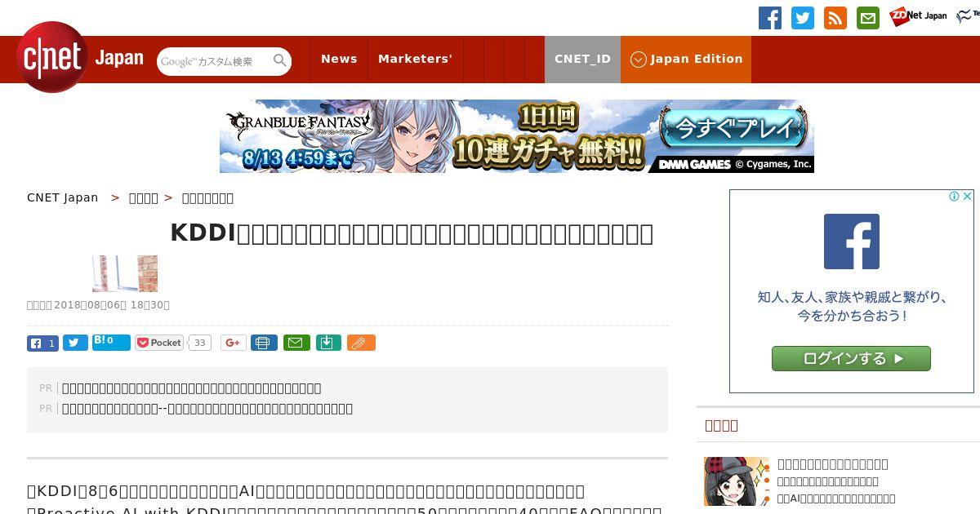The image size is (980, 514).
Task: Tweet the article with Twitter button
Action: click(x=75, y=343)
